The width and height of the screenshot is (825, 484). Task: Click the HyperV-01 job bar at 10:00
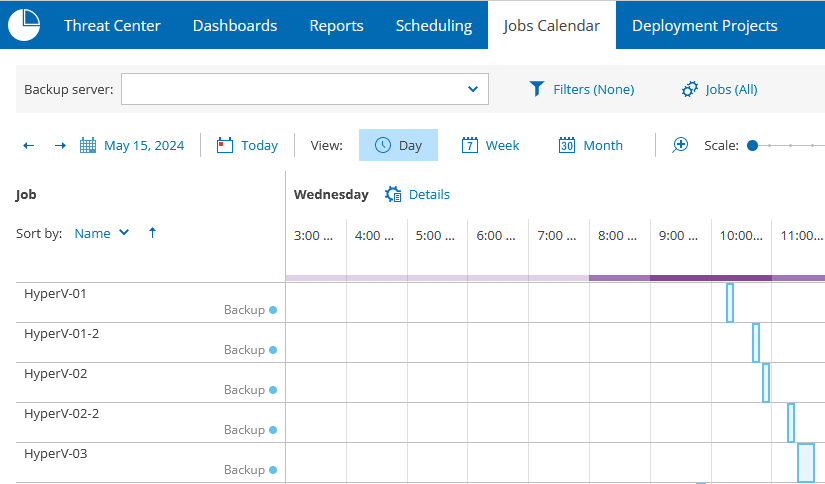730,302
